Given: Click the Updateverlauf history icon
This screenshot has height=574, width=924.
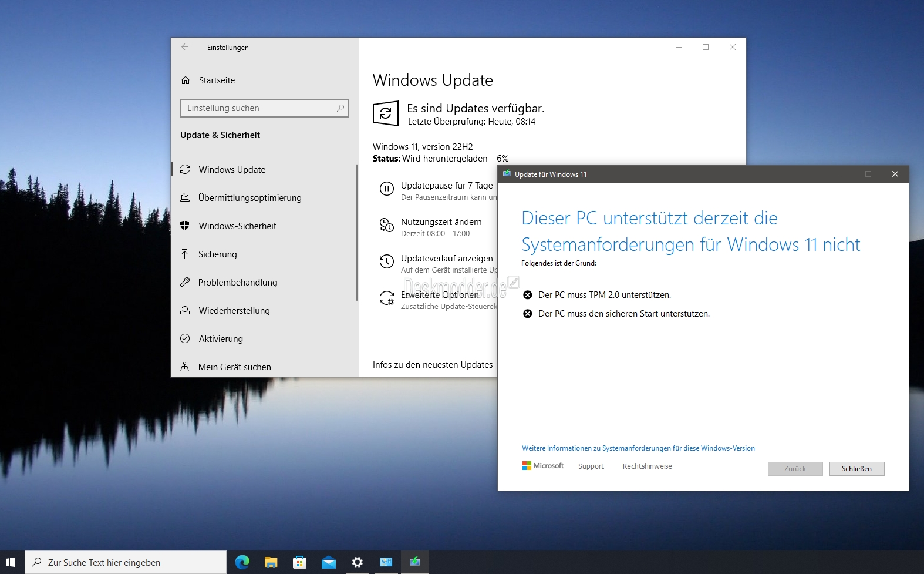Looking at the screenshot, I should coord(386,261).
